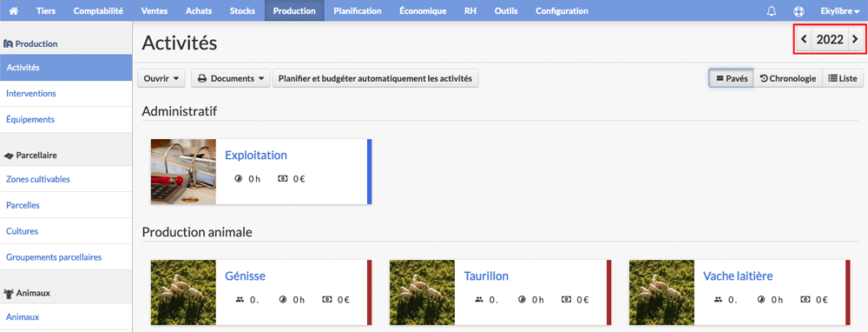Viewport: 868px width, 332px height.
Task: Open the Vache laitière activity
Action: (738, 276)
